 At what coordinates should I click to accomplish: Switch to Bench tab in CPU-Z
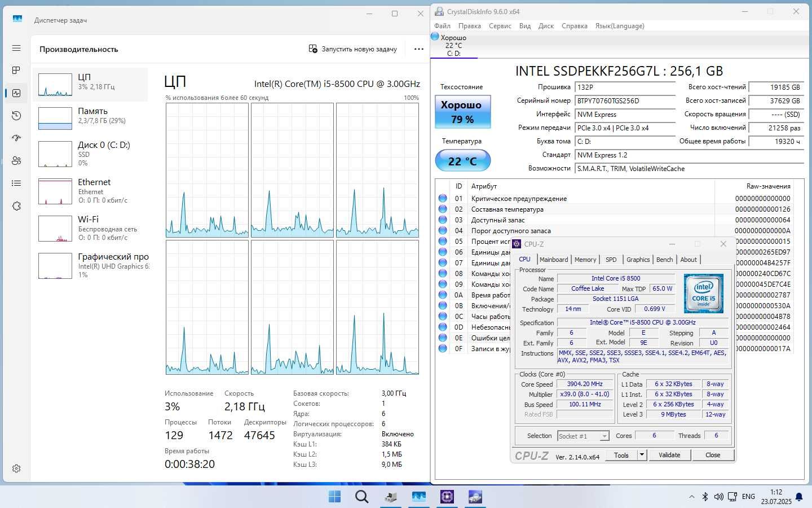click(665, 260)
